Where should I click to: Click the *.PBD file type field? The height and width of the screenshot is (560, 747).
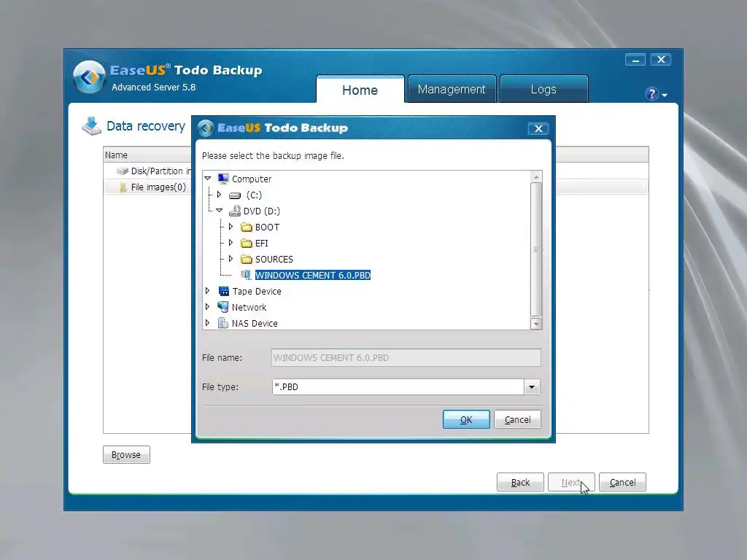point(398,386)
